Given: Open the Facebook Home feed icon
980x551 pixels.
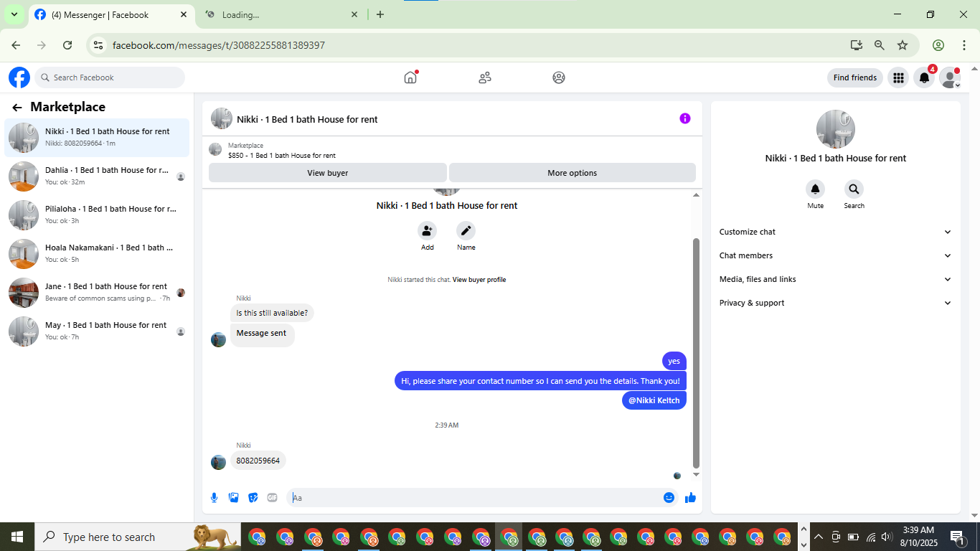Looking at the screenshot, I should coord(410,77).
